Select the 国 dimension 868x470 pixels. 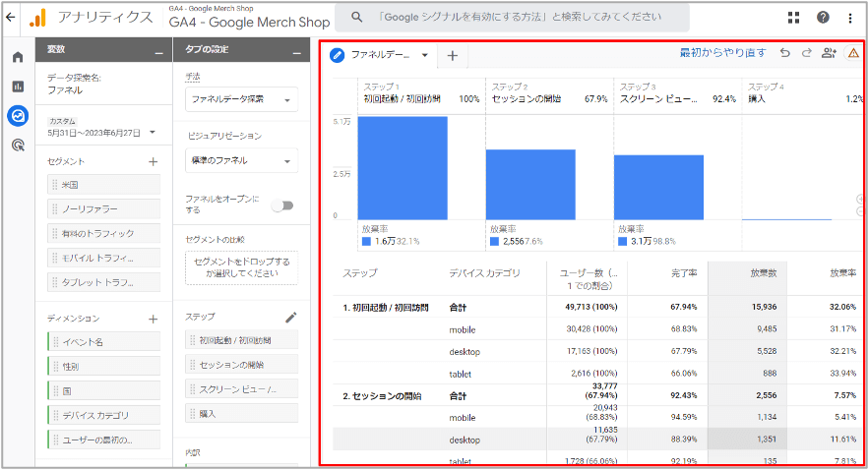(x=104, y=391)
